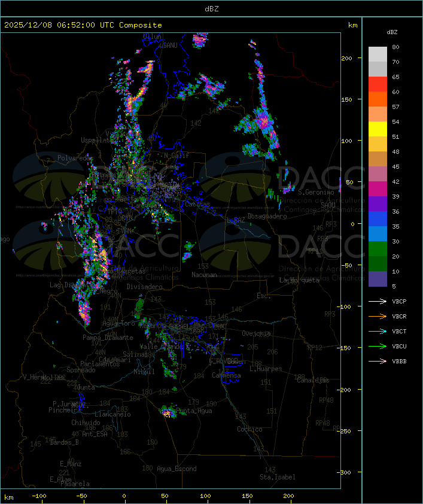Image resolution: width=423 pixels, height=504 pixels.
Task: Click the Uspallata map label
Action: [96, 140]
